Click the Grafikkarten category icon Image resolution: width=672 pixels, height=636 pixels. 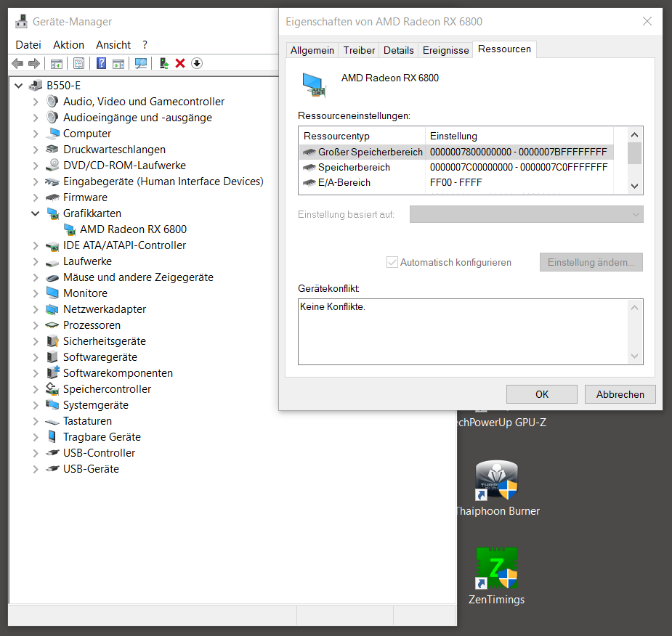click(53, 213)
